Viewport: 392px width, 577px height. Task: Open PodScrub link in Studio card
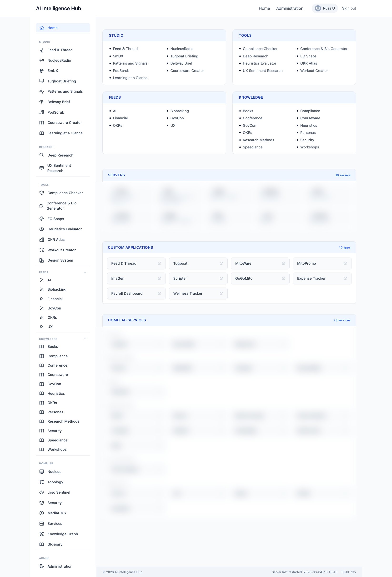point(121,71)
